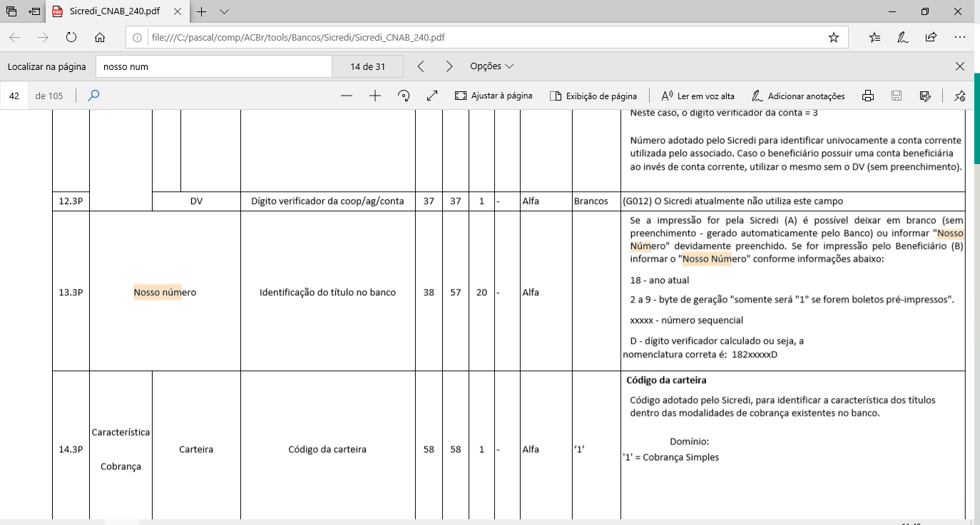
Task: Click 'Código da carteira' bold heading
Action: point(666,380)
